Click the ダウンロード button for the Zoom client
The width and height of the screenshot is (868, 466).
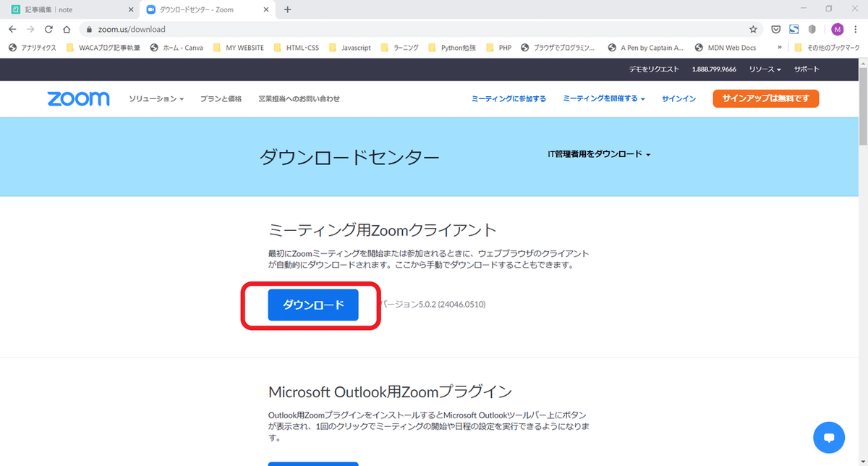pos(312,305)
